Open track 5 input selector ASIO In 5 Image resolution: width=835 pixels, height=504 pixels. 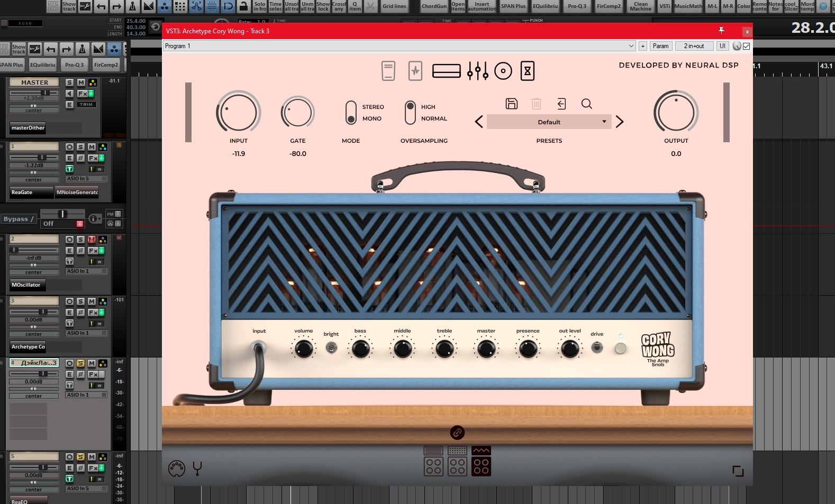[x=86, y=489]
